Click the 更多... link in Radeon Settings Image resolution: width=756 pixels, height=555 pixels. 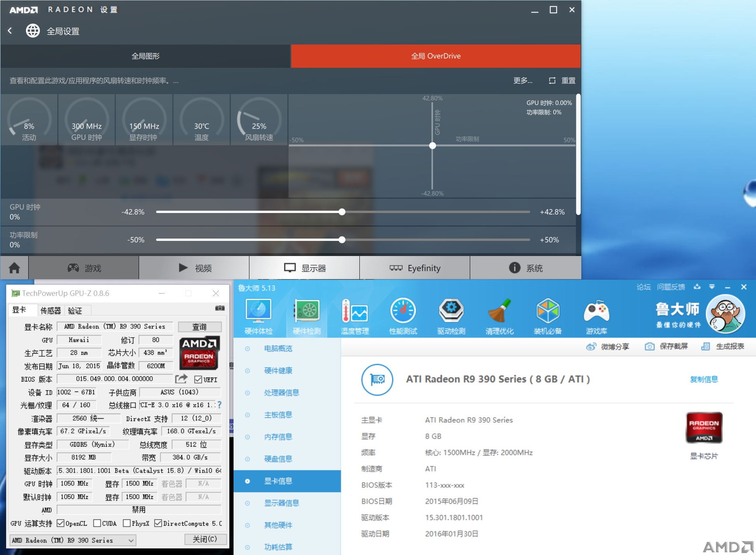pyautogui.click(x=522, y=81)
